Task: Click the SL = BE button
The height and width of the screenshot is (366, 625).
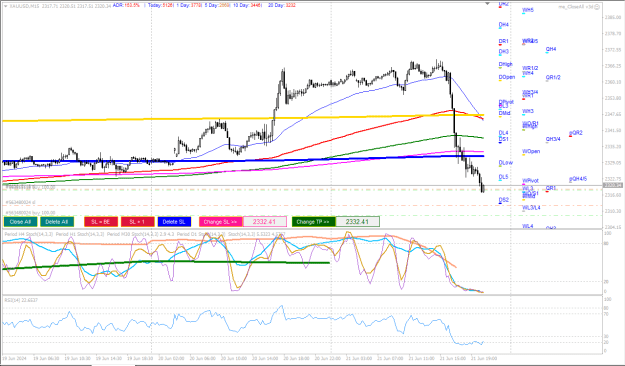Action: click(x=101, y=222)
